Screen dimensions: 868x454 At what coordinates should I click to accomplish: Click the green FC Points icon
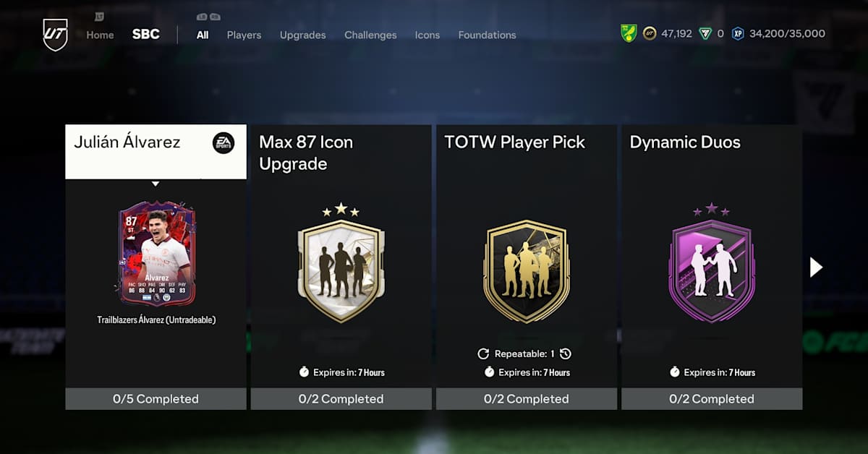click(x=705, y=33)
